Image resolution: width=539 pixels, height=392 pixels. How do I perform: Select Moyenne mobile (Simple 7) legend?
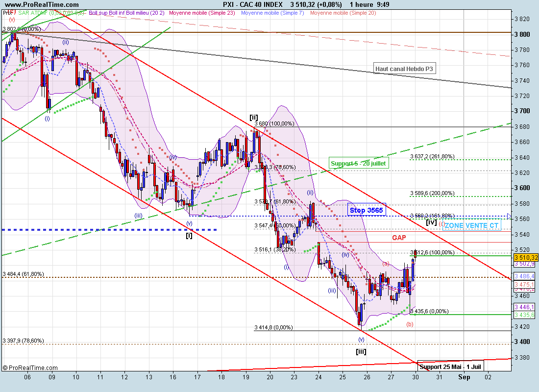[x=273, y=13]
